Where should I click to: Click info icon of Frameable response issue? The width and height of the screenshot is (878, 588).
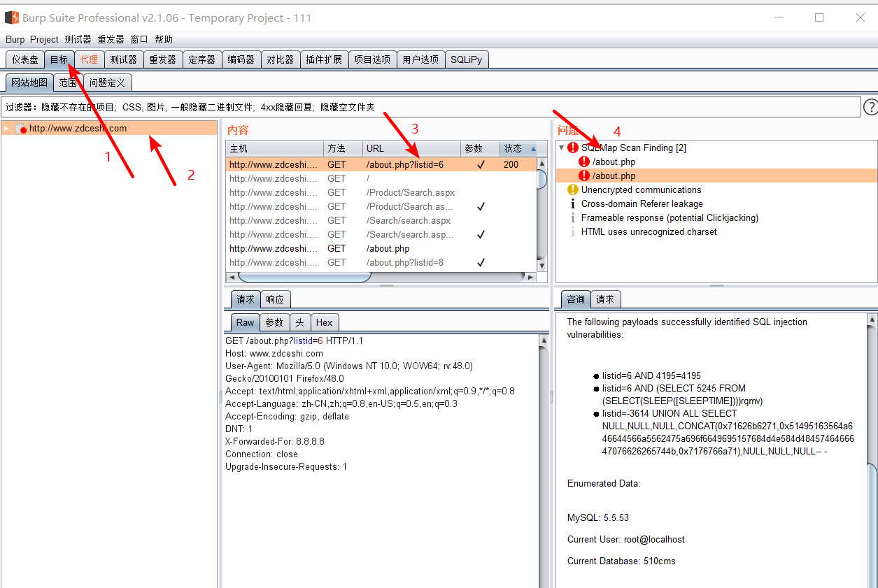[x=573, y=217]
